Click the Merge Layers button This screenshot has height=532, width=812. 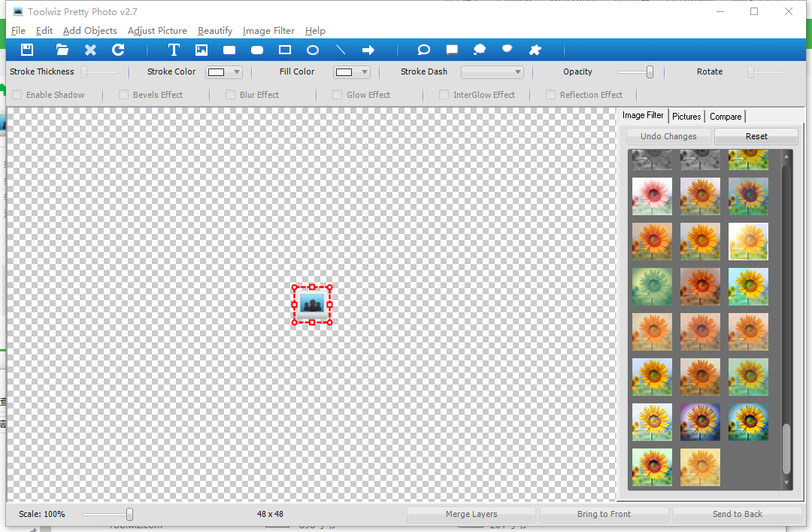(x=471, y=514)
